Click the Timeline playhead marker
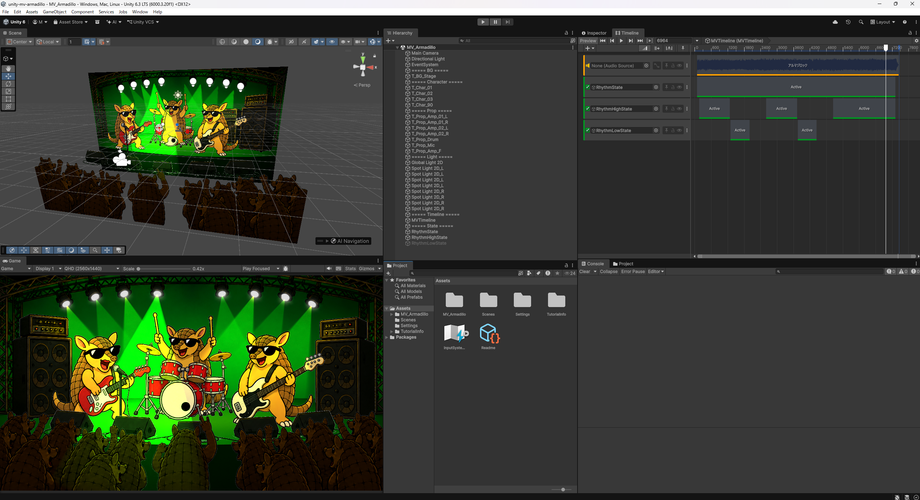920x500 pixels. point(886,48)
